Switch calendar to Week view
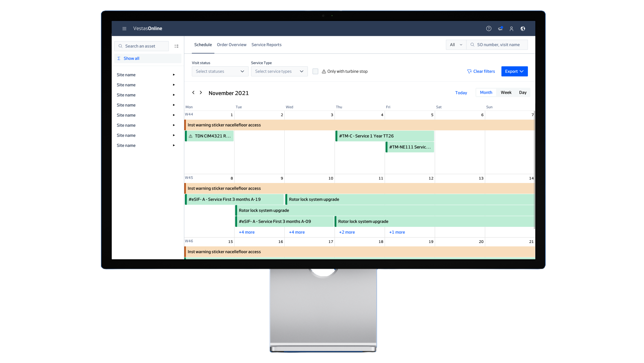Screen dimensions: 644x363 point(506,92)
